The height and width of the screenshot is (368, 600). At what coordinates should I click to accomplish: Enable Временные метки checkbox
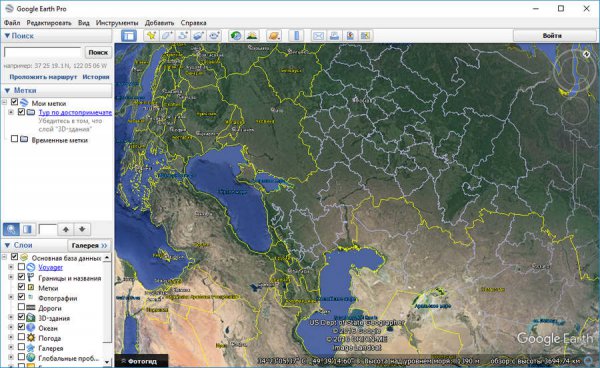click(15, 138)
